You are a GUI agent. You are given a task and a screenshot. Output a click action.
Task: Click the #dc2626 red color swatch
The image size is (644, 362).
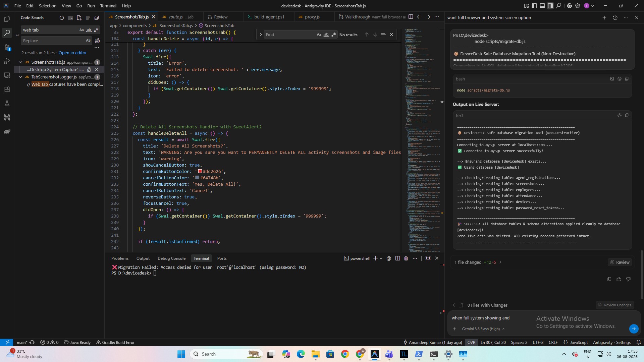(x=200, y=171)
